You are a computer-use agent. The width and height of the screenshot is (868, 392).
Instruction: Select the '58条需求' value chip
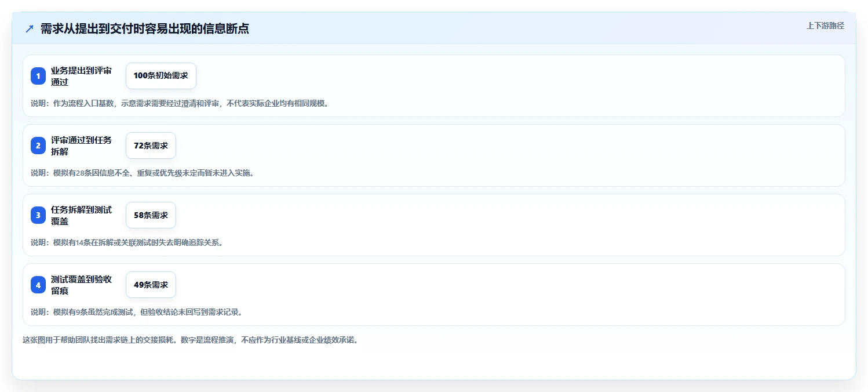coord(151,215)
